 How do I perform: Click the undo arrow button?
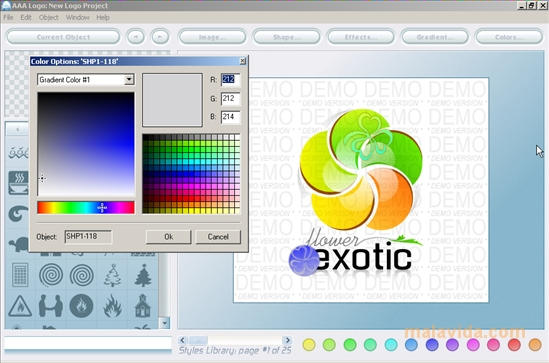(x=135, y=37)
